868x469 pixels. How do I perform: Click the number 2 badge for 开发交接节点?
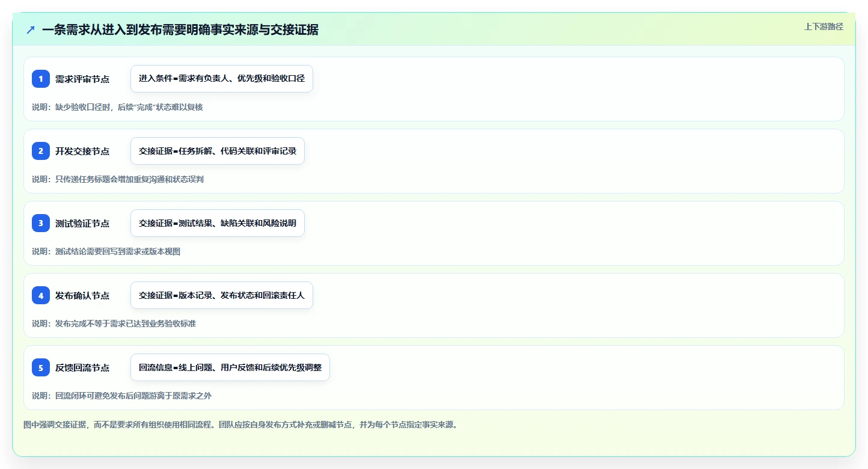coord(41,151)
